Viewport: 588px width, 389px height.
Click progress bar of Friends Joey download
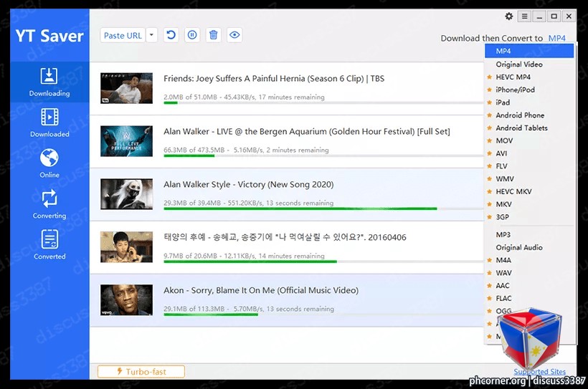[x=323, y=102]
